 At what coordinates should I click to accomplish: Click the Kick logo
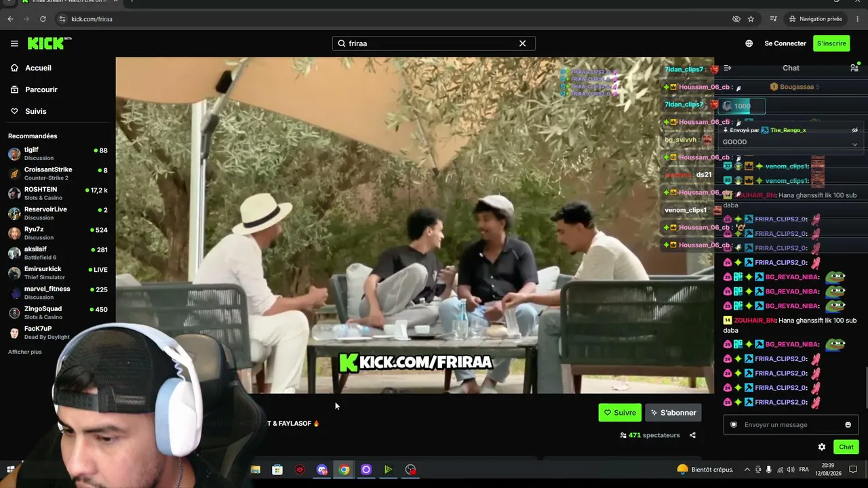50,43
